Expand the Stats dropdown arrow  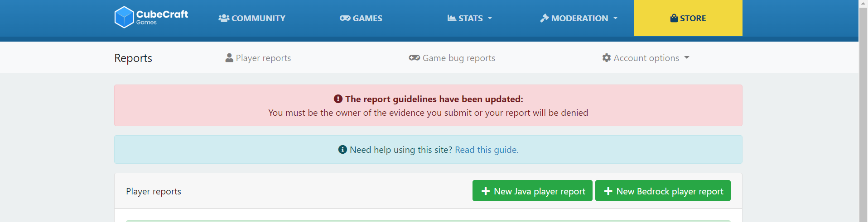click(x=490, y=19)
